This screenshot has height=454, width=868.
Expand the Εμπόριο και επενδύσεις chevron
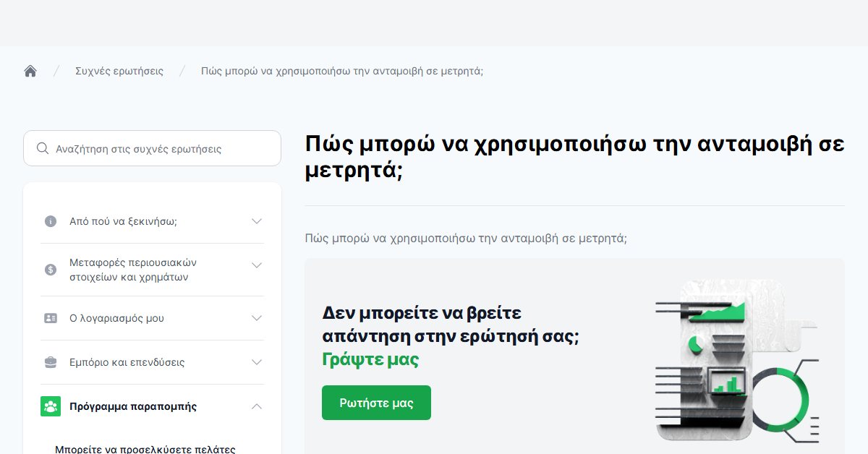tap(257, 362)
